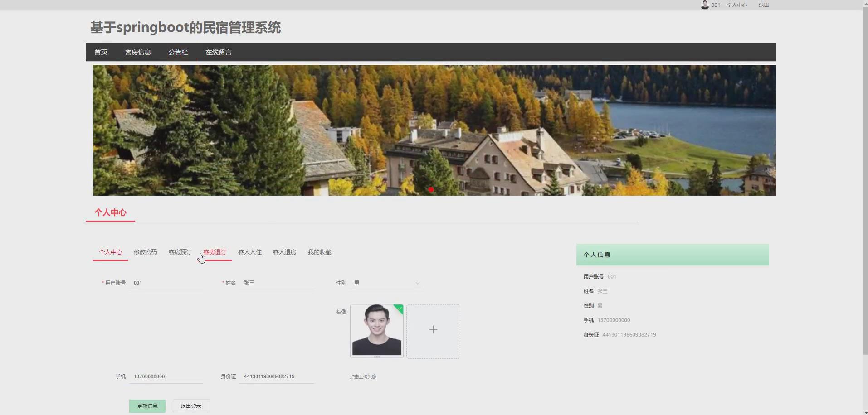Click the 手机 phone number input field
The width and height of the screenshot is (868, 415).
pos(166,376)
